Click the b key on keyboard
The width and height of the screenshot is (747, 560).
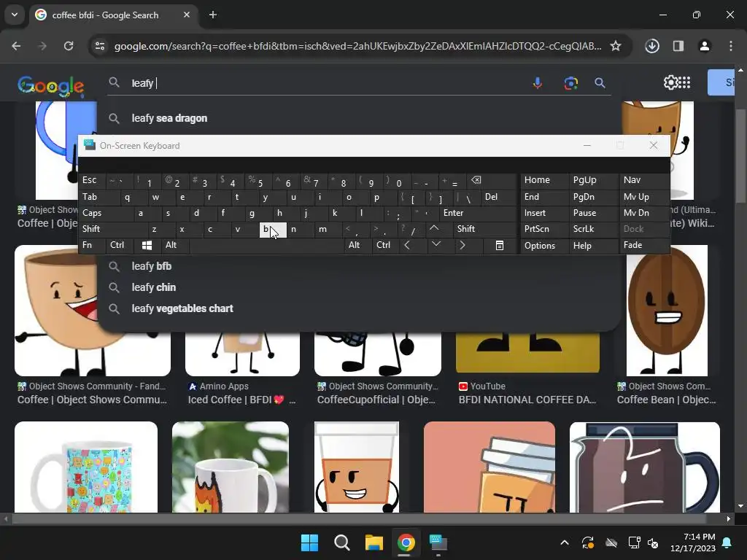coord(273,229)
